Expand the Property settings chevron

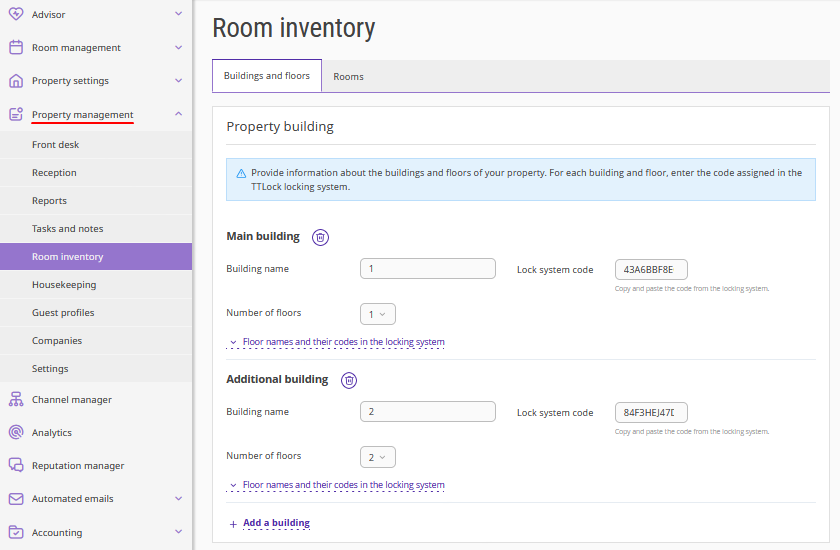pyautogui.click(x=179, y=80)
